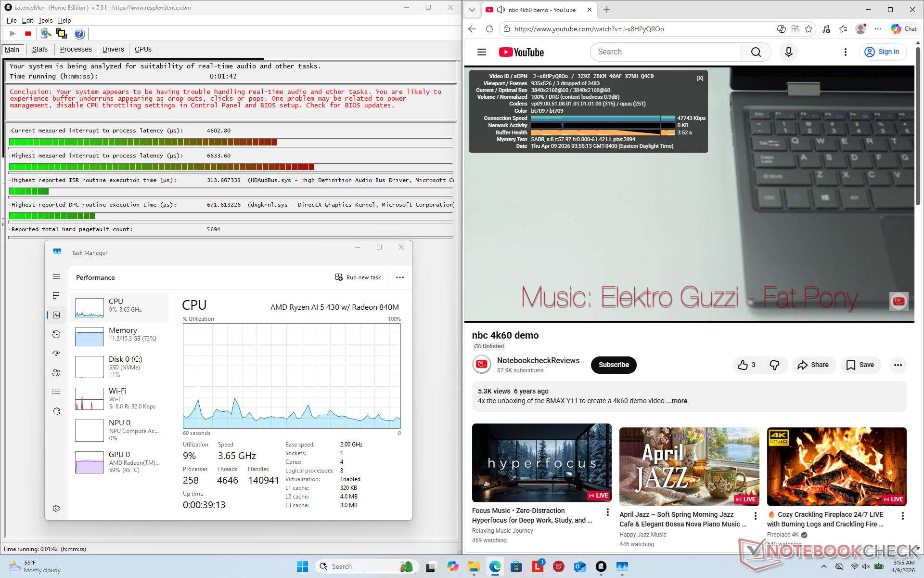
Task: Click the YouTube page vertical scrollbar
Action: click(x=918, y=125)
